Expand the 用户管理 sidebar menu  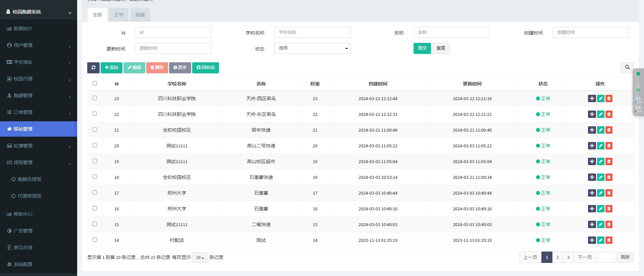tap(39, 45)
